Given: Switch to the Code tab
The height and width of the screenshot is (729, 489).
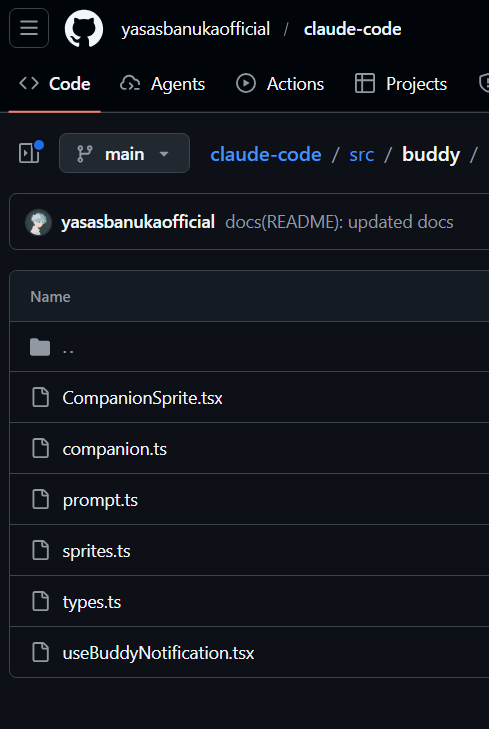Looking at the screenshot, I should pos(54,84).
